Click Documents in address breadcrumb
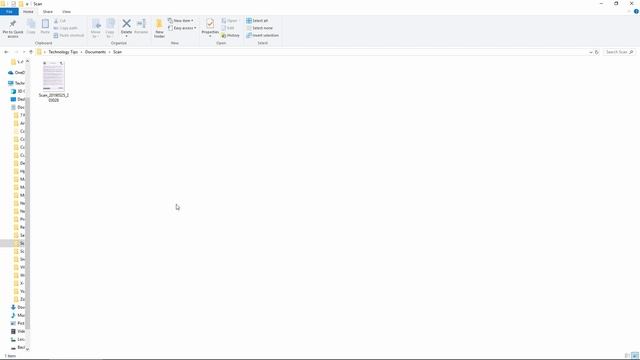The height and width of the screenshot is (360, 640). pos(96,52)
